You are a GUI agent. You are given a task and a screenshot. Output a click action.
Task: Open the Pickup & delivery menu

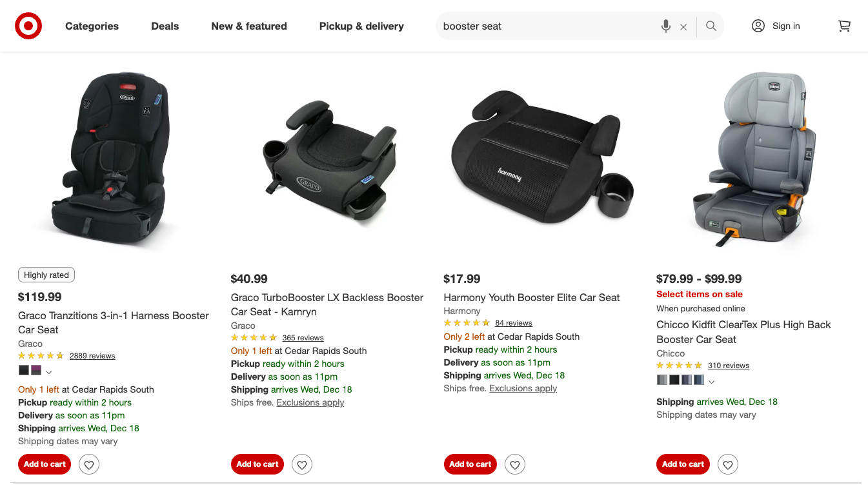tap(361, 26)
